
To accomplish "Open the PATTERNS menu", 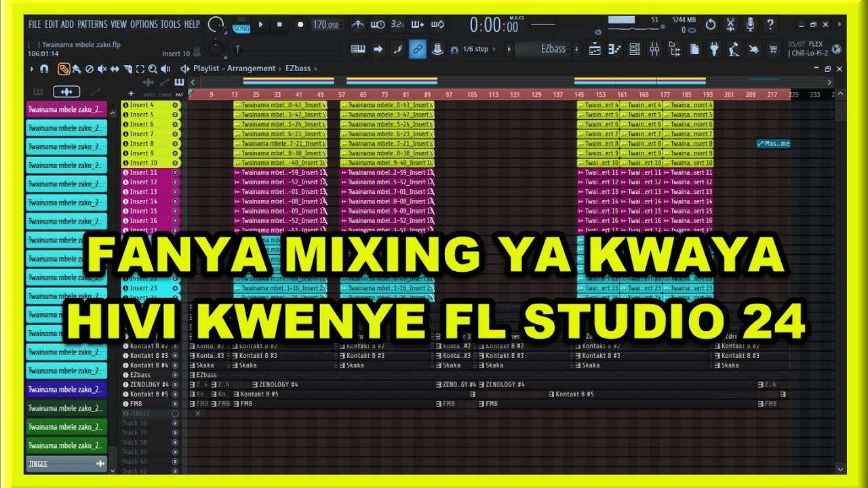I will point(92,24).
